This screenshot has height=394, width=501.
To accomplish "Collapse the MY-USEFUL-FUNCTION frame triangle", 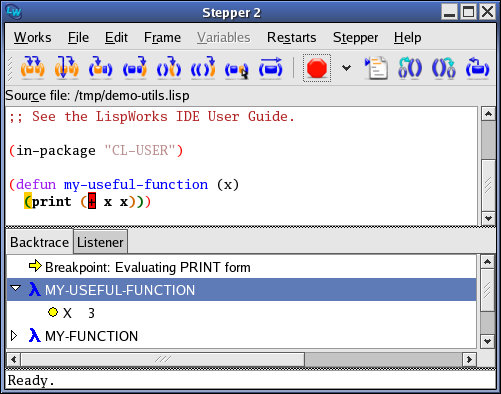I will (x=15, y=288).
